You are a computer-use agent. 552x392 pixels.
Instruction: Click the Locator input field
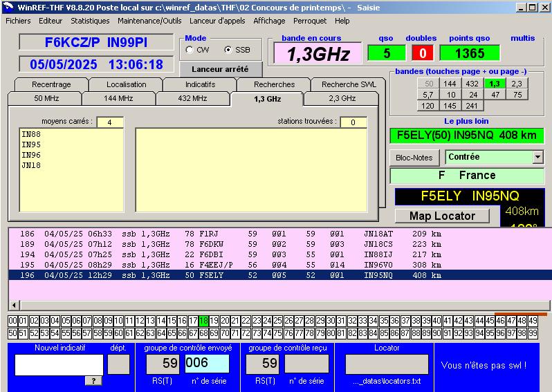point(387,364)
